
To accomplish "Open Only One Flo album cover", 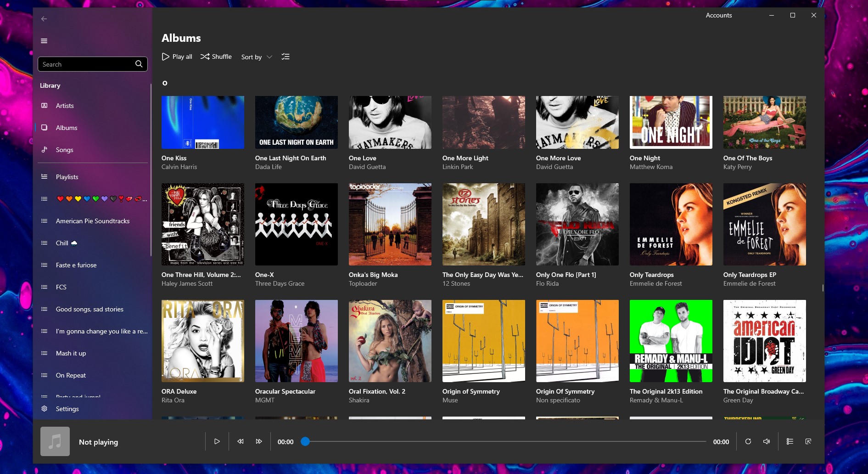I will [x=577, y=224].
